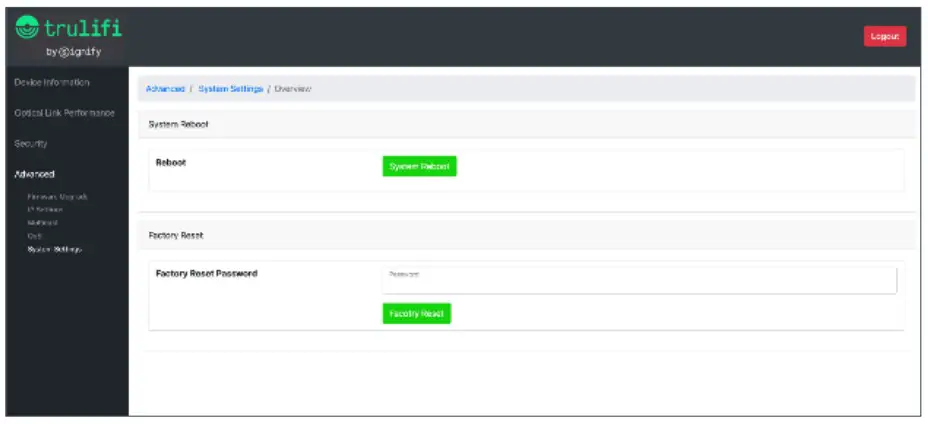
Task: Click the Overview breadcrumb text
Action: coord(293,89)
